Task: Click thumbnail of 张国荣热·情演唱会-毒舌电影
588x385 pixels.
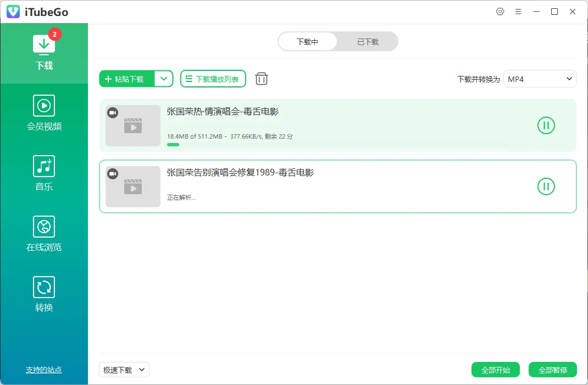Action: 133,125
